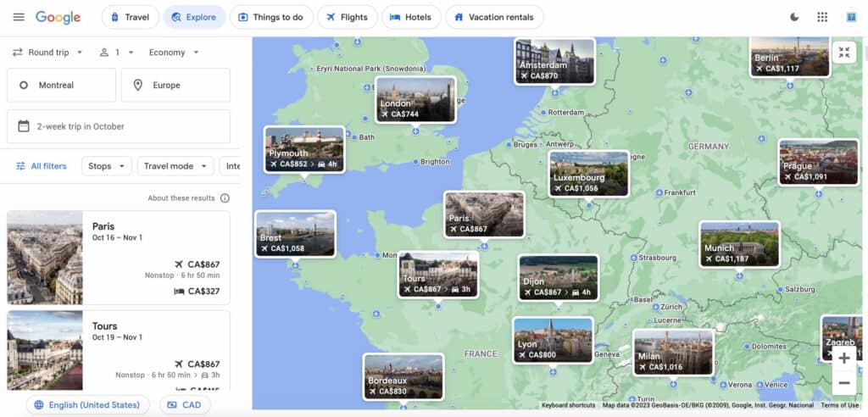
Task: Open the hamburger main menu
Action: [19, 17]
